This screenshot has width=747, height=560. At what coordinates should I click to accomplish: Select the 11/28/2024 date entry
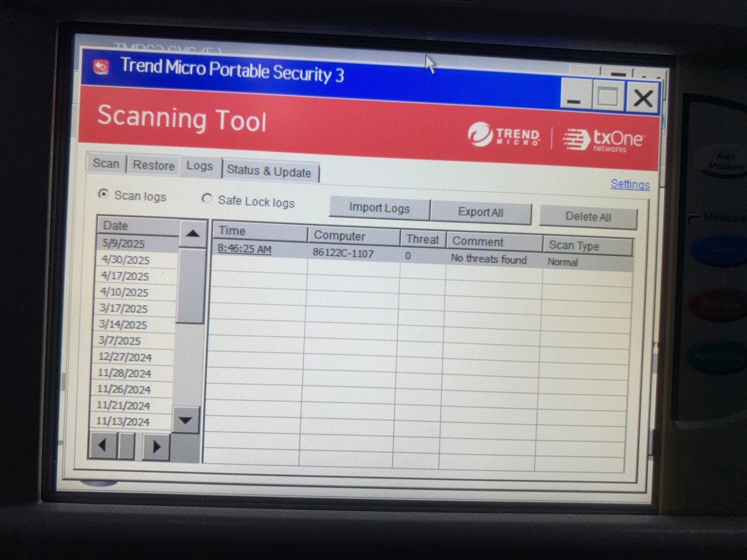(131, 373)
